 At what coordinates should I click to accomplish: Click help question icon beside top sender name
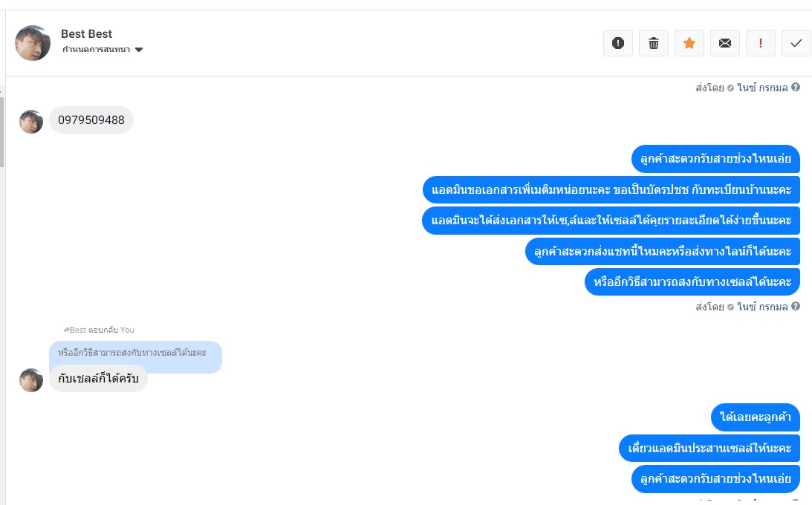[796, 88]
